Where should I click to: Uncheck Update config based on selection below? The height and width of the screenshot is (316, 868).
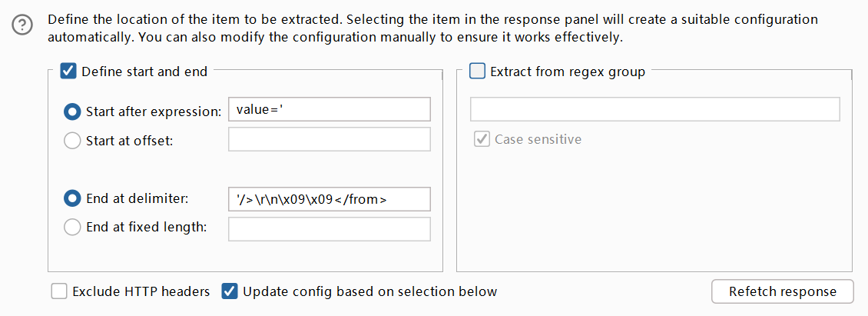click(x=230, y=291)
